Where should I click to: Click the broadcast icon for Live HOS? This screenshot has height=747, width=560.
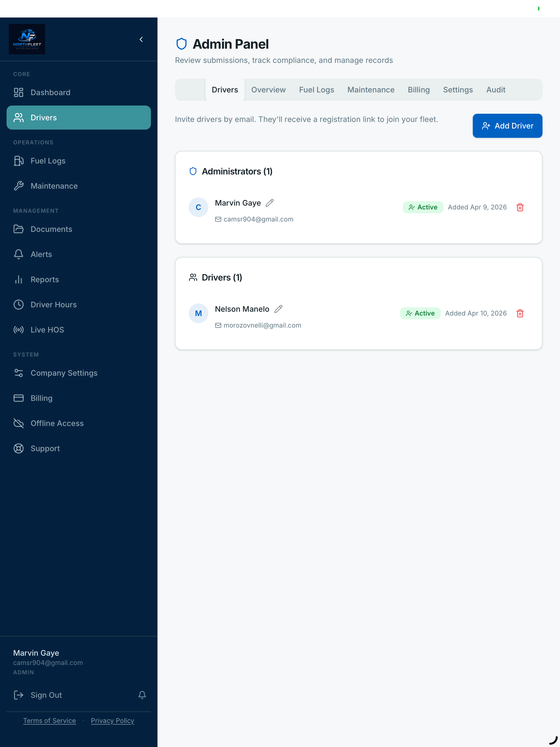(19, 330)
